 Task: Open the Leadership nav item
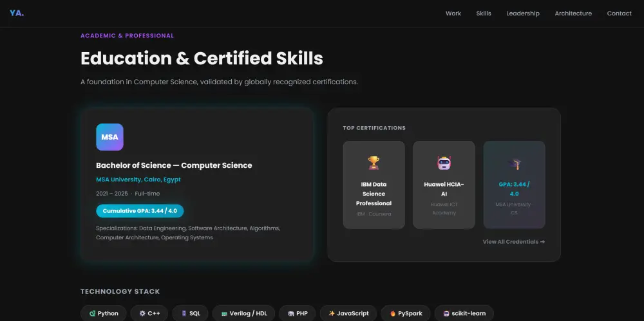pyautogui.click(x=522, y=14)
